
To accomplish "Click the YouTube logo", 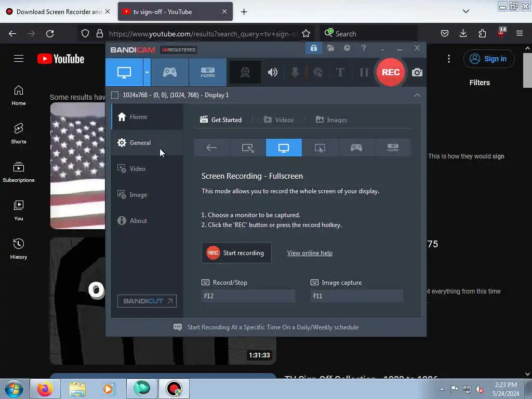I will [x=61, y=59].
